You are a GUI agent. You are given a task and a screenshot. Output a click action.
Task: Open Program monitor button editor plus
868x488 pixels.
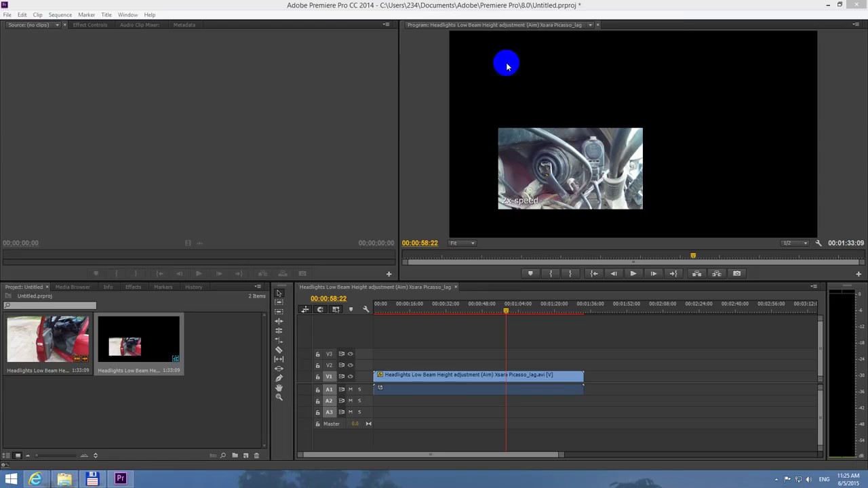[859, 274]
